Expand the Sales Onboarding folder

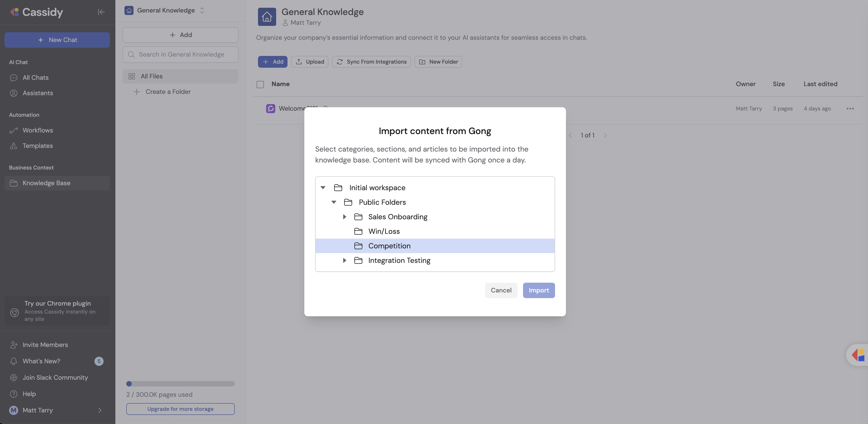pos(344,217)
